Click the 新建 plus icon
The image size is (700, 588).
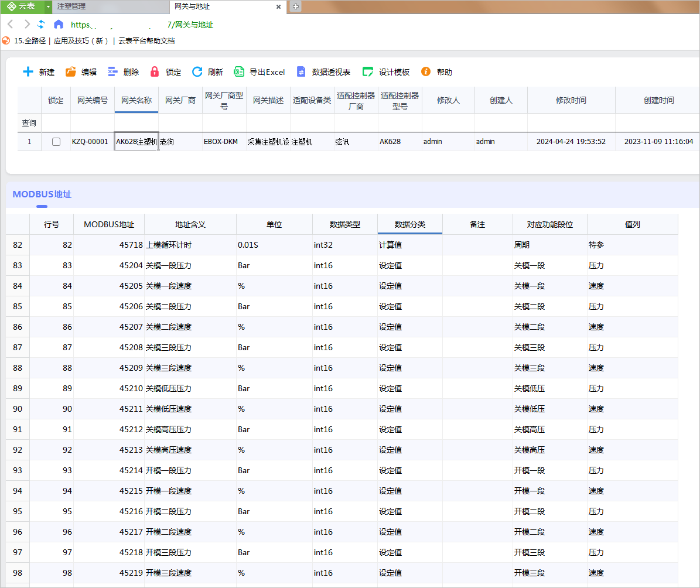[28, 71]
